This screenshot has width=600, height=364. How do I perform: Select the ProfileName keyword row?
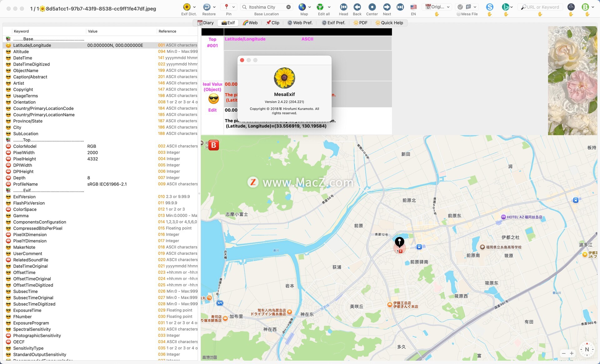pos(100,184)
